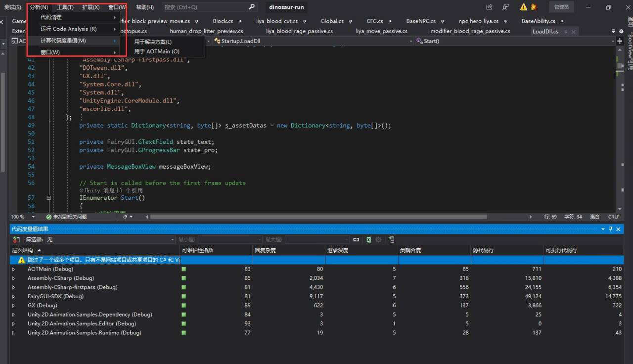Click the apply range arrow icon in metrics toolbar
The height and width of the screenshot is (364, 633).
click(x=356, y=239)
